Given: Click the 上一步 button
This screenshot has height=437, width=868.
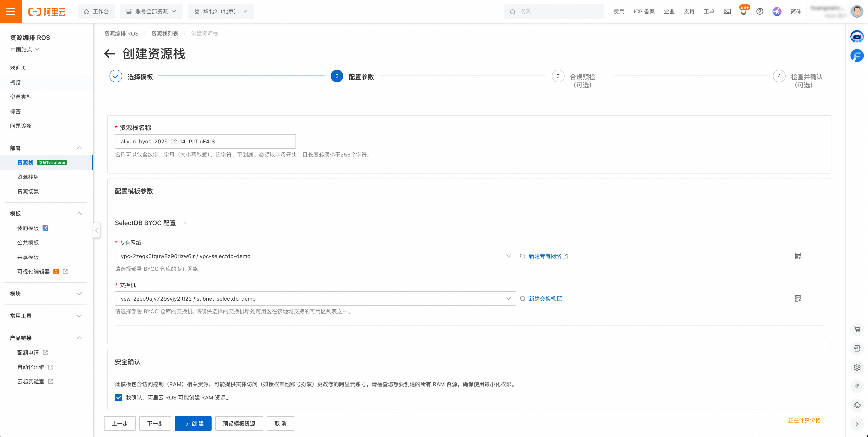Looking at the screenshot, I should 120,423.
